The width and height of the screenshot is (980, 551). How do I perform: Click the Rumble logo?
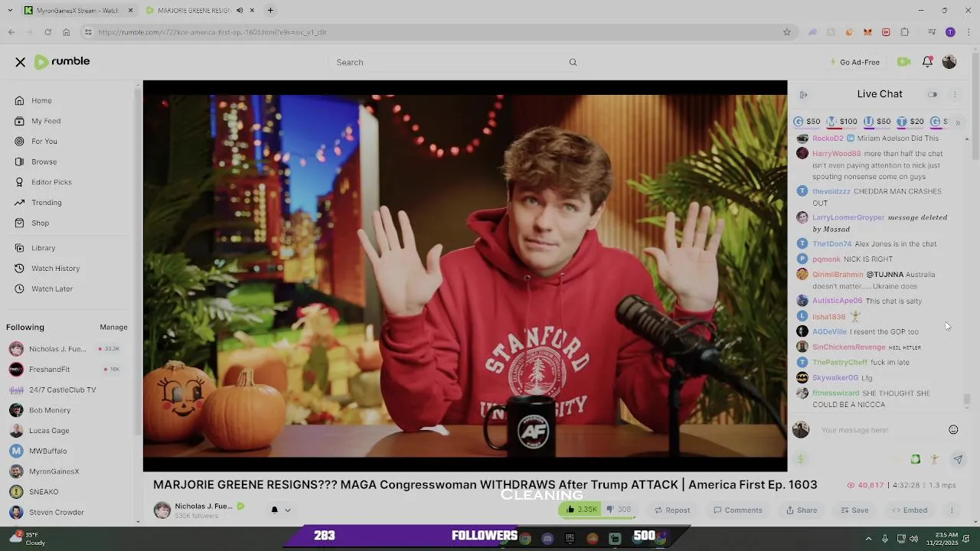tap(62, 62)
